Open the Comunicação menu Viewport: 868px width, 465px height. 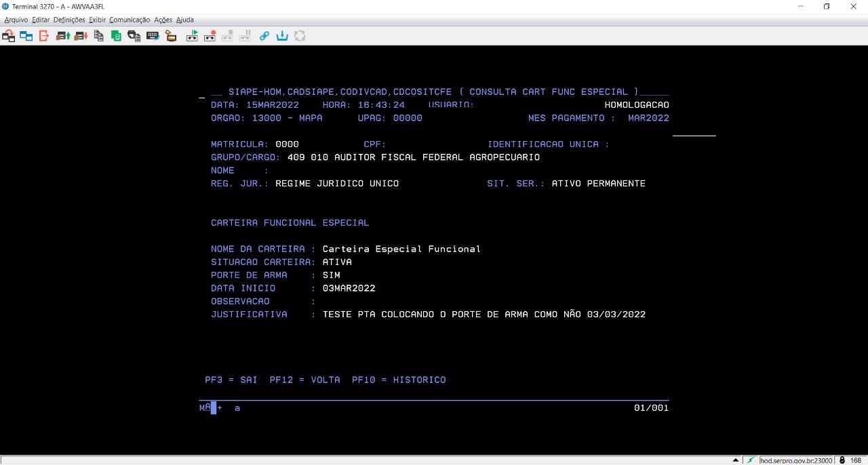[129, 20]
